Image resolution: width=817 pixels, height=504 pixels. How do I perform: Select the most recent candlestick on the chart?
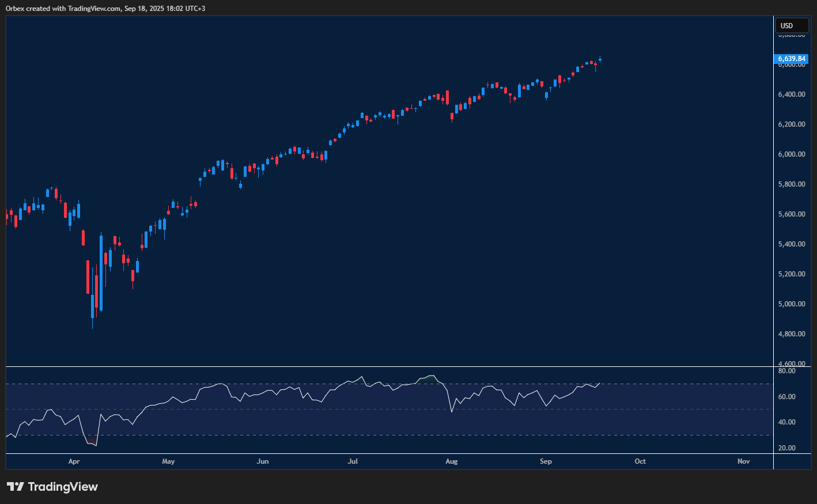pos(599,59)
